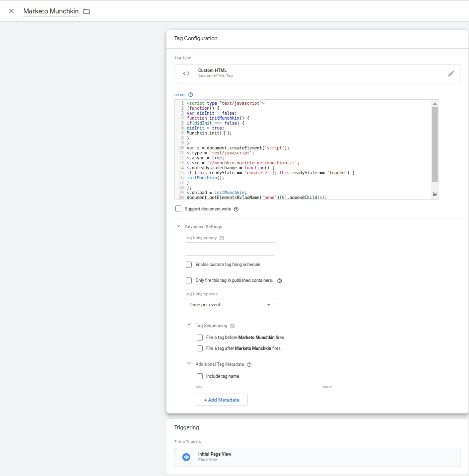Click line 7 Munchkin.init code text
This screenshot has height=476, width=469.
[209, 133]
